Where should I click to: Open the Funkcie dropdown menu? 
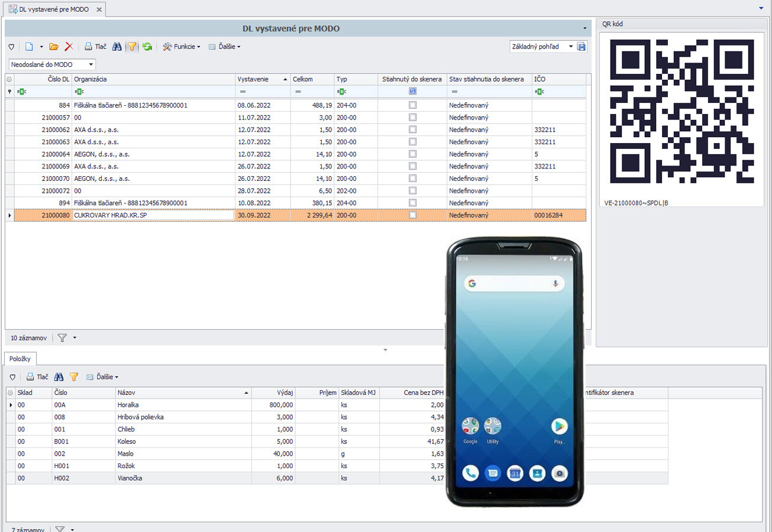182,47
